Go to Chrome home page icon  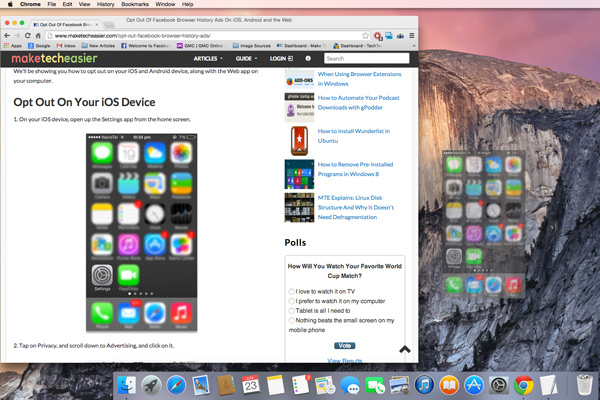38,36
